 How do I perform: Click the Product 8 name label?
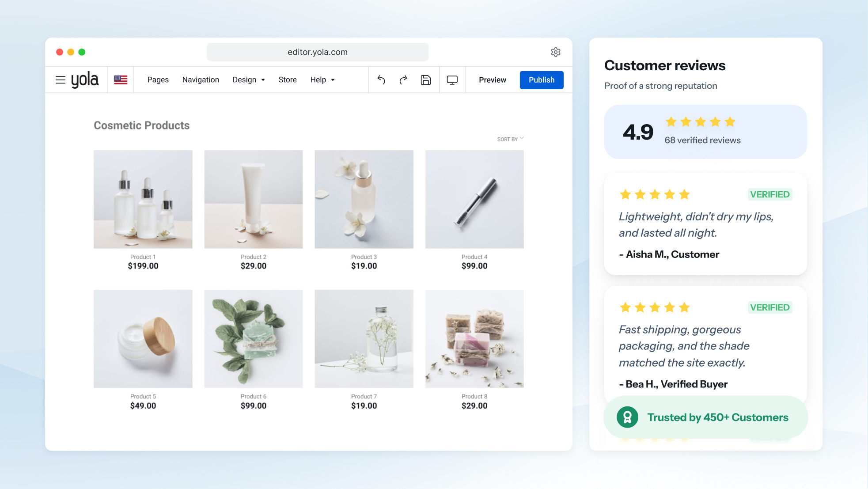(x=474, y=396)
